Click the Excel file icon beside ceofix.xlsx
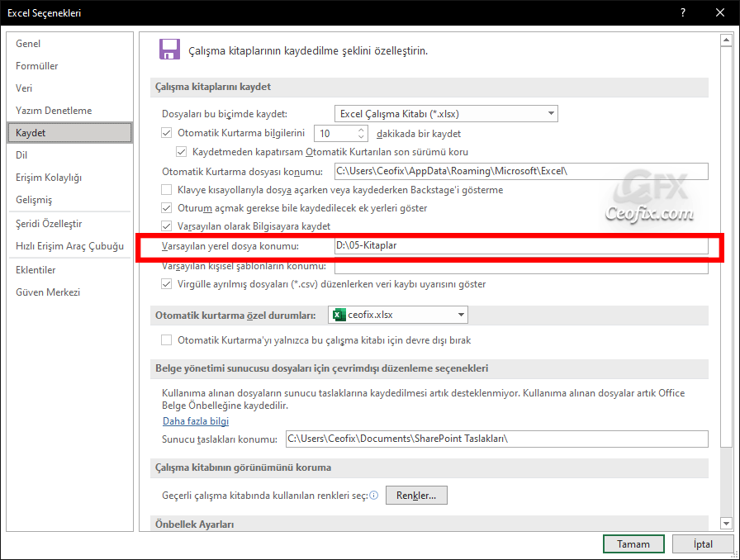Image resolution: width=740 pixels, height=560 pixels. point(339,315)
